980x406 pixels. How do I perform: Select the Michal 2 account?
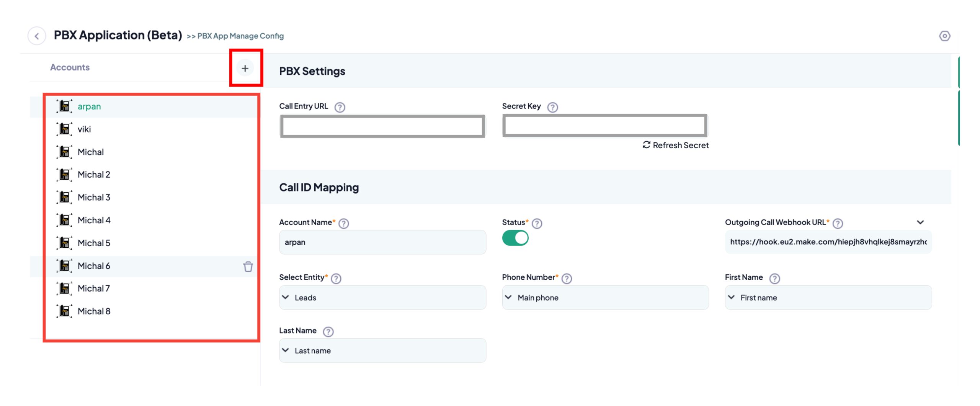coord(145,175)
